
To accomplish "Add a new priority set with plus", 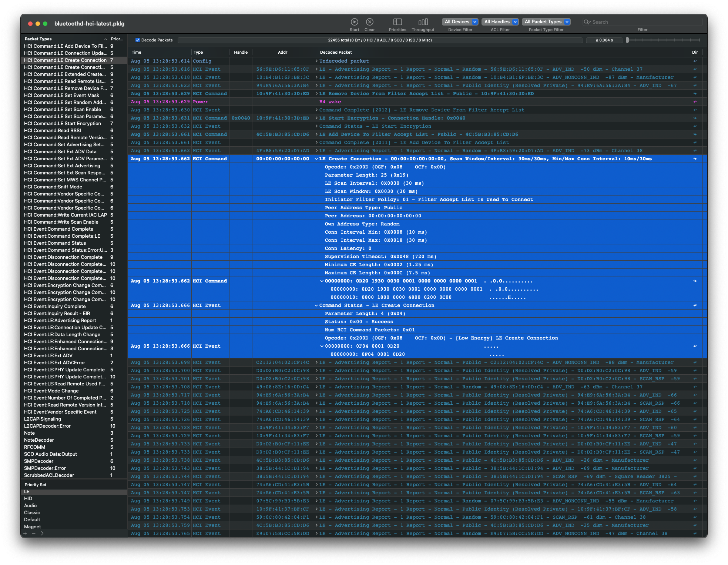I will coord(25,534).
